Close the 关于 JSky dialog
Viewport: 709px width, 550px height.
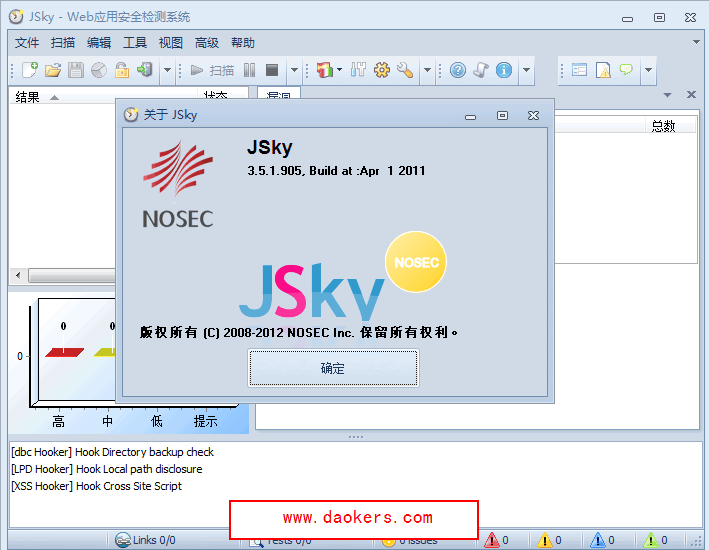pyautogui.click(x=534, y=116)
